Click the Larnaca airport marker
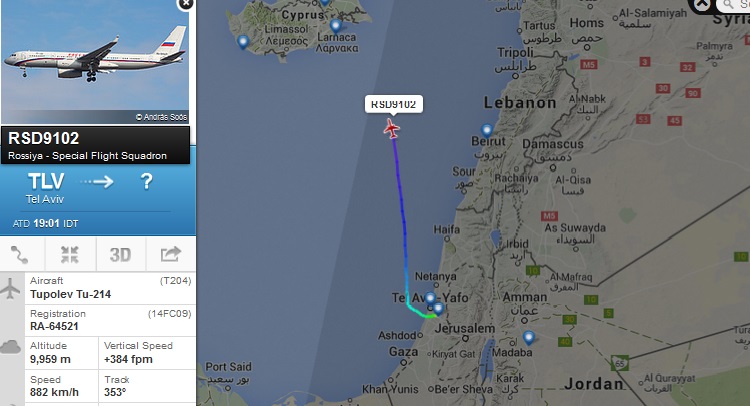The image size is (750, 406). (336, 25)
